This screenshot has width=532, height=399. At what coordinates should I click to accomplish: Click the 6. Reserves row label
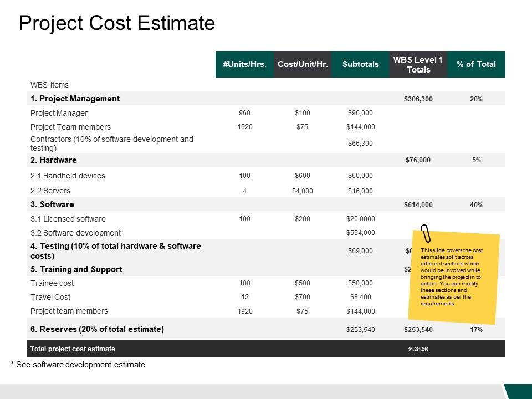pos(97,329)
